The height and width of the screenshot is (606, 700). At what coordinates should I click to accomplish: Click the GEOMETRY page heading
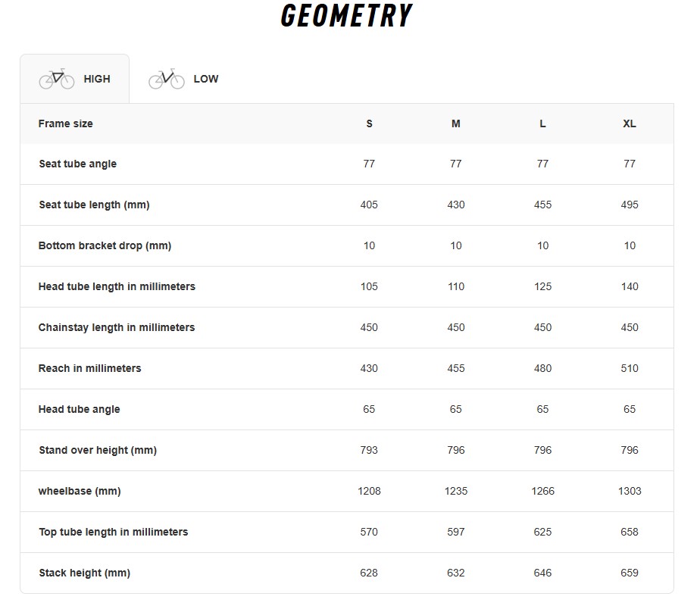point(346,16)
